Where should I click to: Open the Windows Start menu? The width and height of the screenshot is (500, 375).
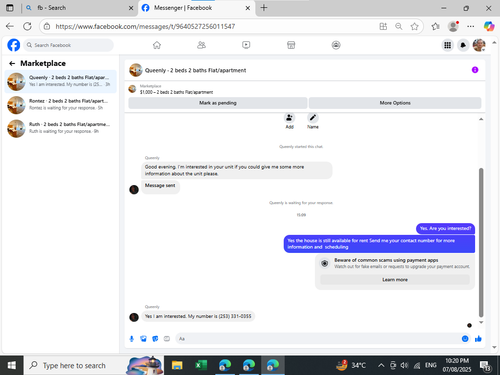11,365
